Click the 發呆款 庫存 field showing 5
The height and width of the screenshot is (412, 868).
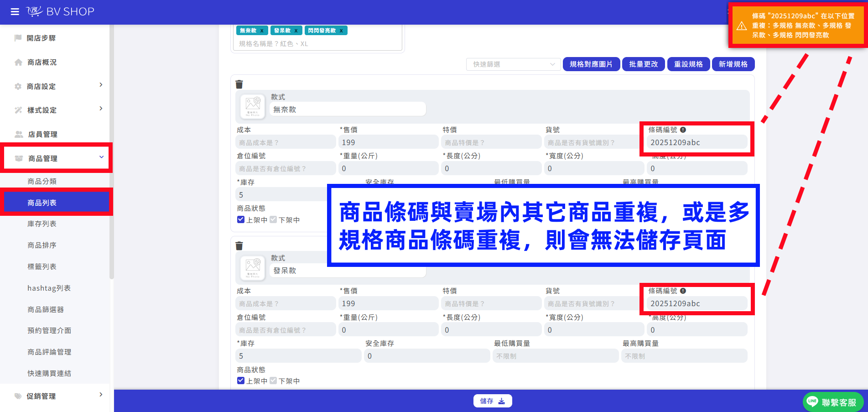pyautogui.click(x=298, y=356)
